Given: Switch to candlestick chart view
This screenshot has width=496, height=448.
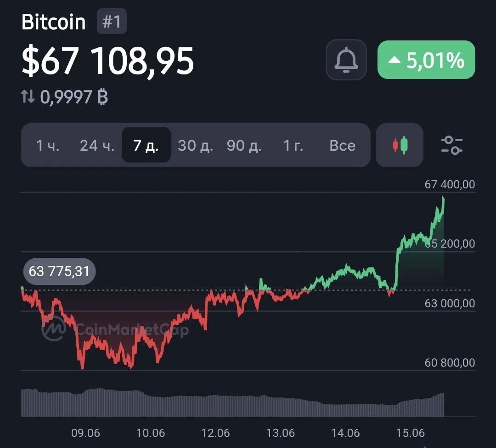Looking at the screenshot, I should coord(400,145).
